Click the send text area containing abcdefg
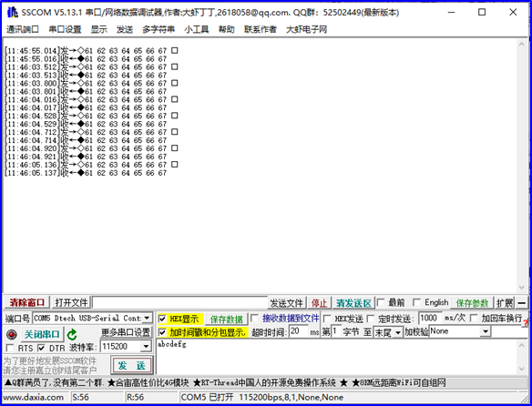 pos(336,357)
